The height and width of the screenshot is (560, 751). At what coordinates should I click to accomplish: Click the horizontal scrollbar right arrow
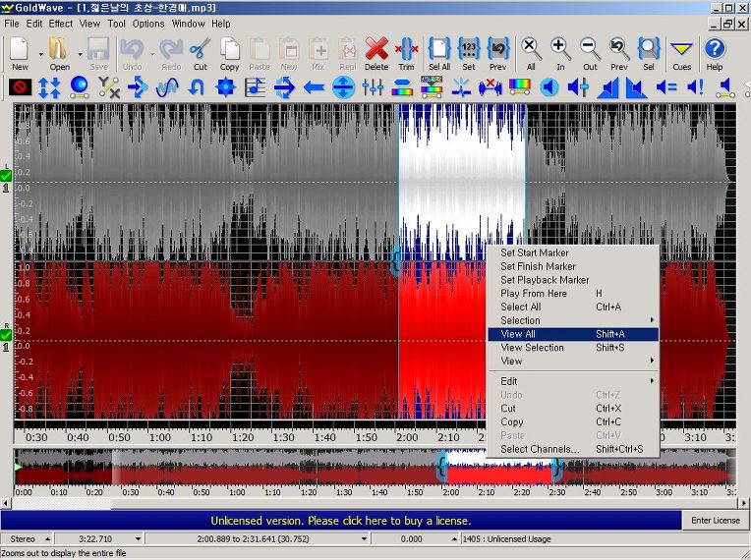(x=744, y=503)
